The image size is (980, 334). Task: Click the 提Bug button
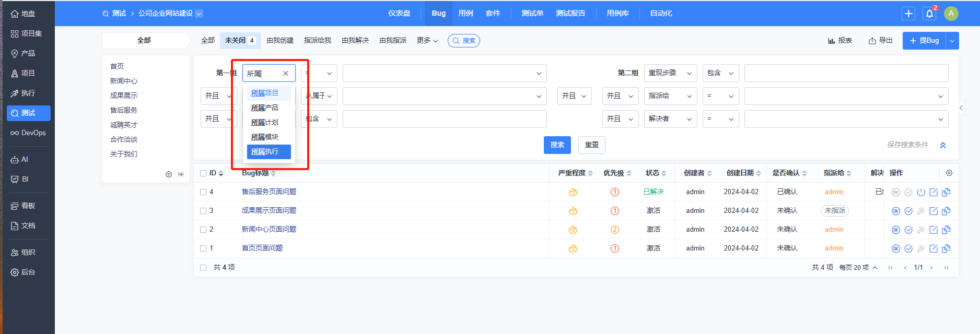(924, 41)
